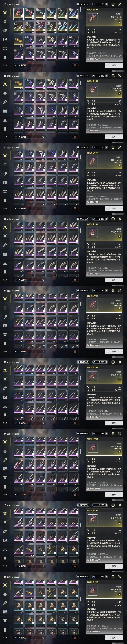The image size is (127, 644).
Task: Toggle the lock on 幽冥的忘忧章 in topmost detail card
Action: [119, 22]
